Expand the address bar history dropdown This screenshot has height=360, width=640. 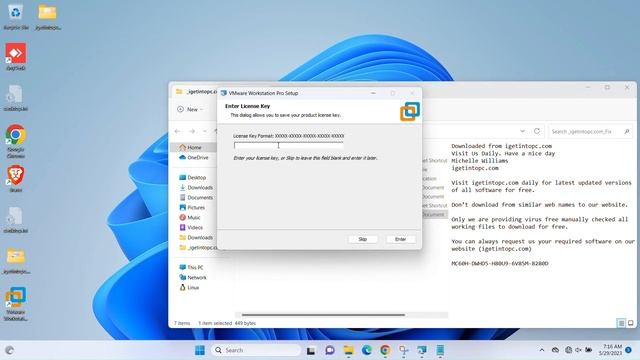point(522,131)
